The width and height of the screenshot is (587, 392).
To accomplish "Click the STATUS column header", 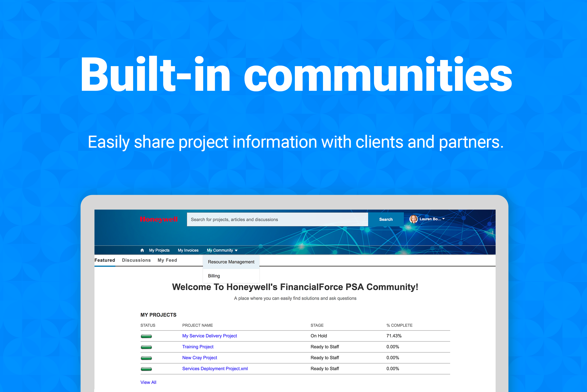I will (x=148, y=325).
